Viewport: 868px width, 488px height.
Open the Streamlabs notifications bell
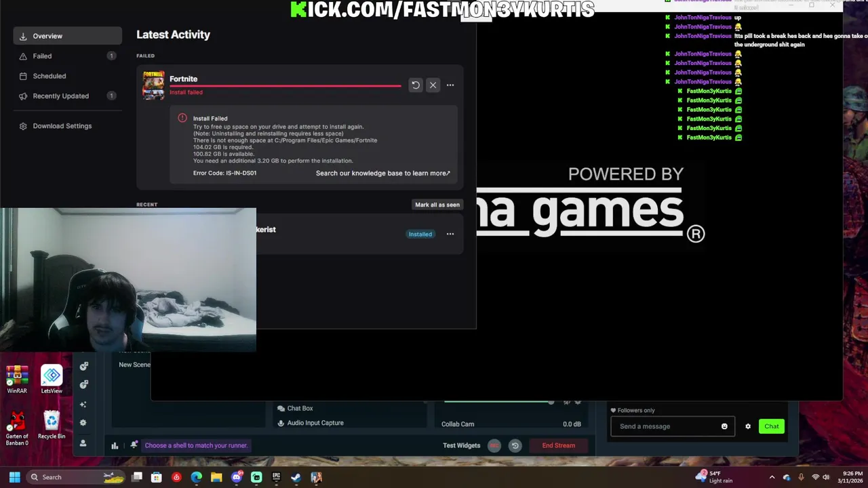(x=134, y=445)
